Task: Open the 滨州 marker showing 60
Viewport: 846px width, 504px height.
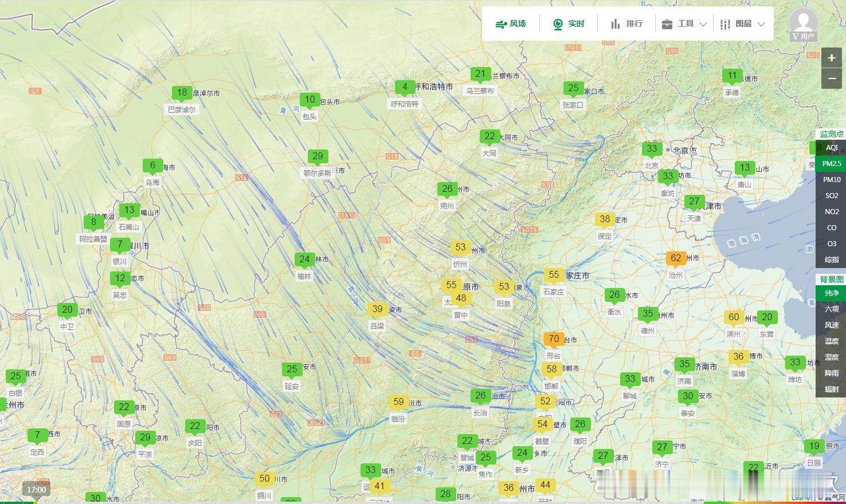Action: point(734,318)
